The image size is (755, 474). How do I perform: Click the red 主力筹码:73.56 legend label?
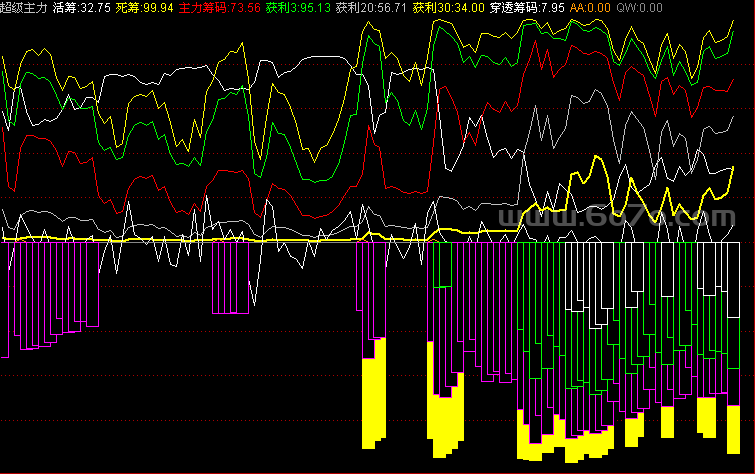pyautogui.click(x=220, y=8)
